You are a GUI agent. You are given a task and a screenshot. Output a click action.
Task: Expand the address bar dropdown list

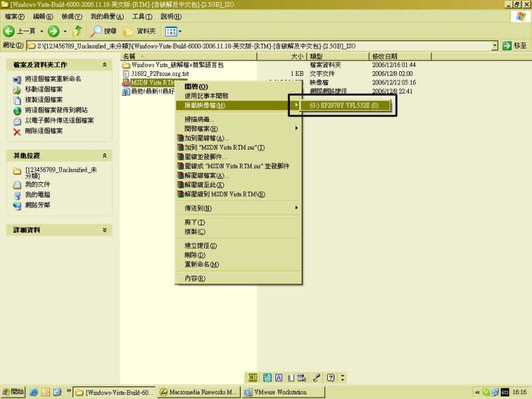pyautogui.click(x=495, y=46)
